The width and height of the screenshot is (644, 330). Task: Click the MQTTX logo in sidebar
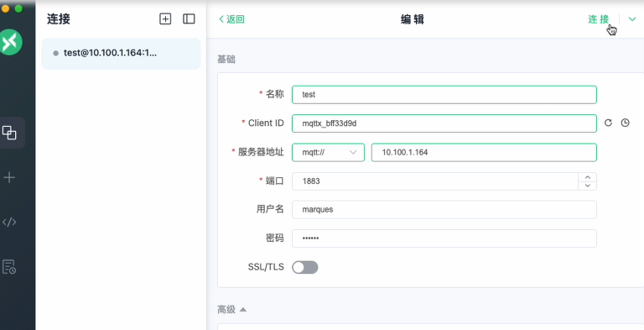point(11,42)
